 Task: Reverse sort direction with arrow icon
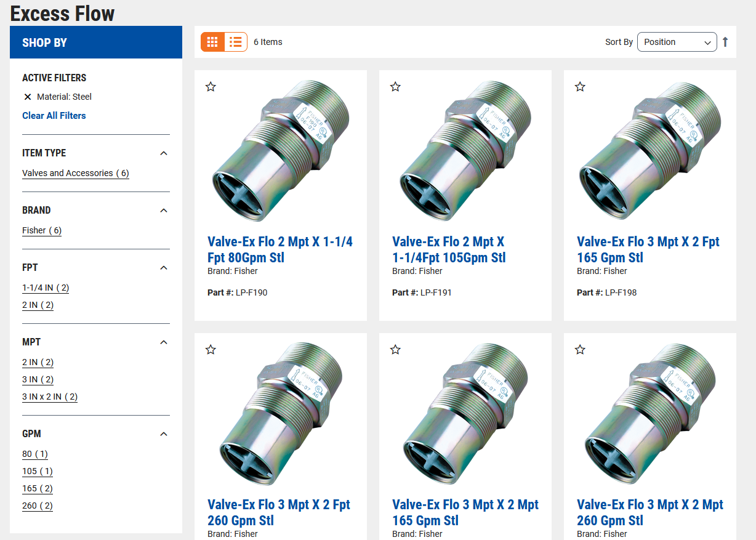725,42
